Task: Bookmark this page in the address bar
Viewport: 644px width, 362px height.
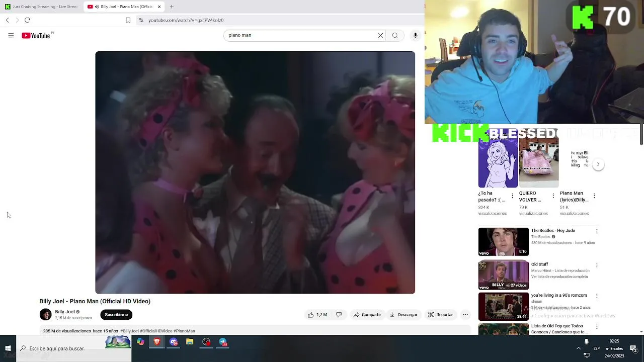Action: pyautogui.click(x=128, y=20)
